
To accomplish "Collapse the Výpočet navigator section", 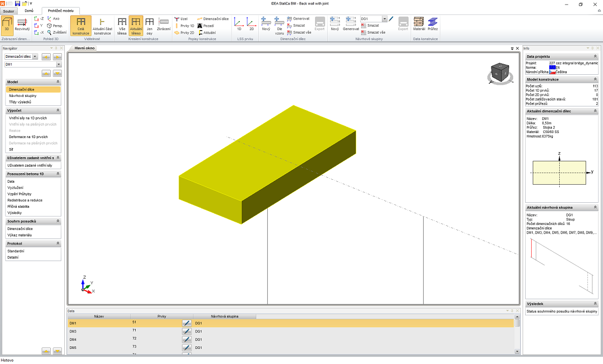I will click(58, 110).
